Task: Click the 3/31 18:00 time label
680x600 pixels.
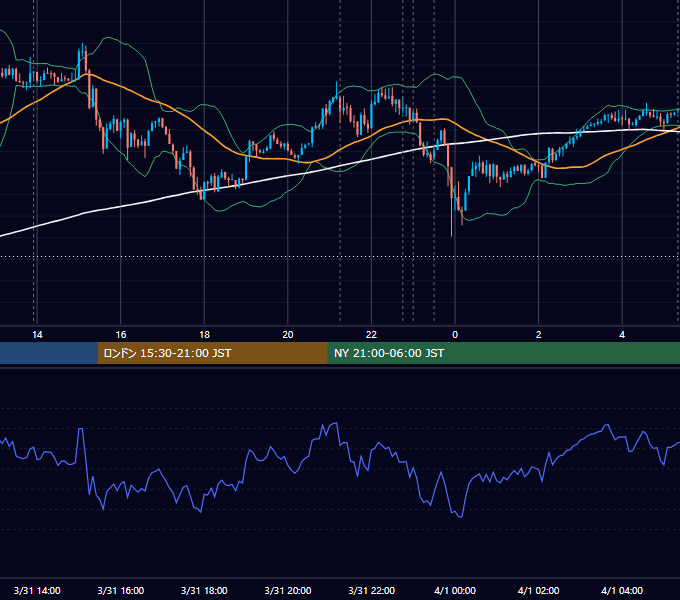Action: [204, 590]
